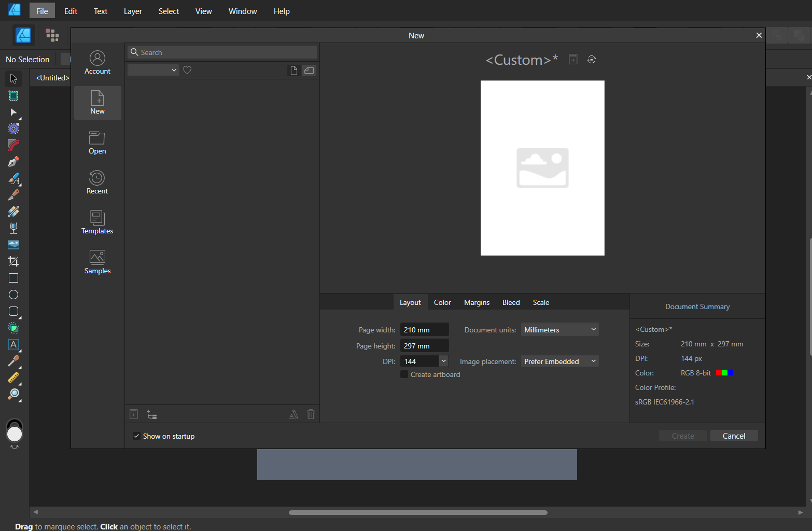Click the swap stroke and fill arrow
This screenshot has height=531, width=812.
15,447
